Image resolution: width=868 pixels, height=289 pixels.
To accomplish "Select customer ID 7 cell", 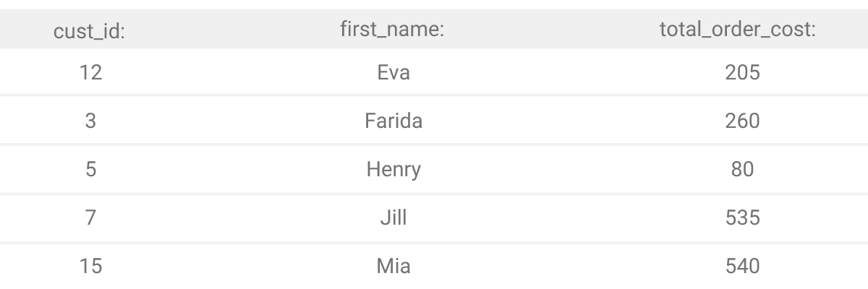I will click(x=90, y=217).
